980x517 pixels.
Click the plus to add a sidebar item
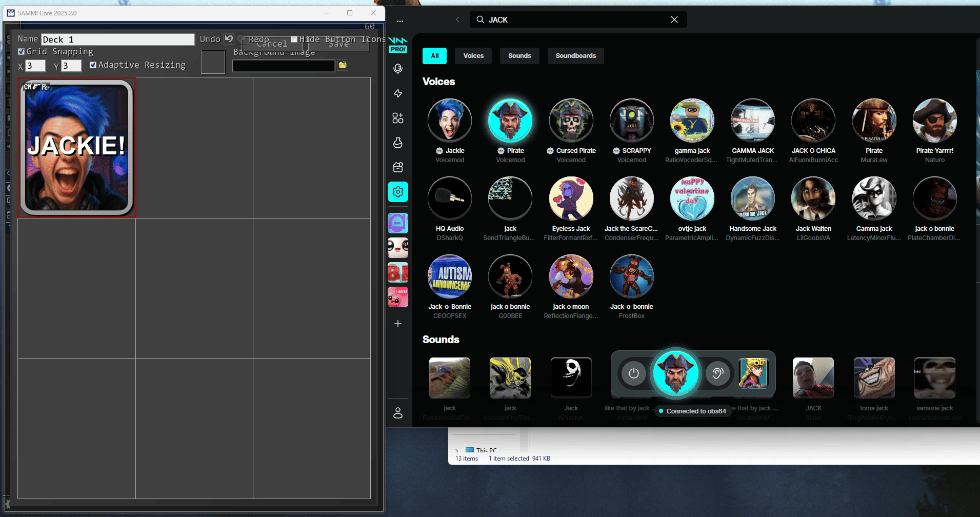click(398, 324)
